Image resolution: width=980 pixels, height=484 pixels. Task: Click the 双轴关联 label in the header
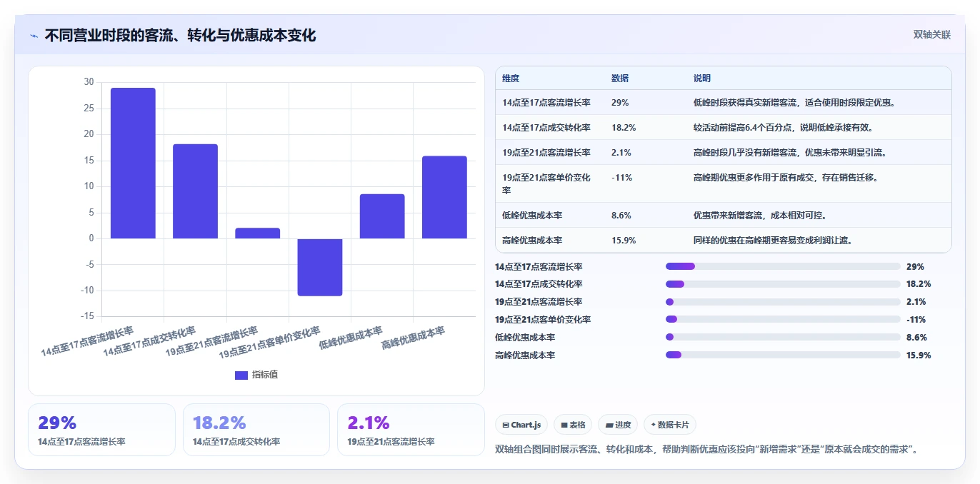pyautogui.click(x=932, y=34)
